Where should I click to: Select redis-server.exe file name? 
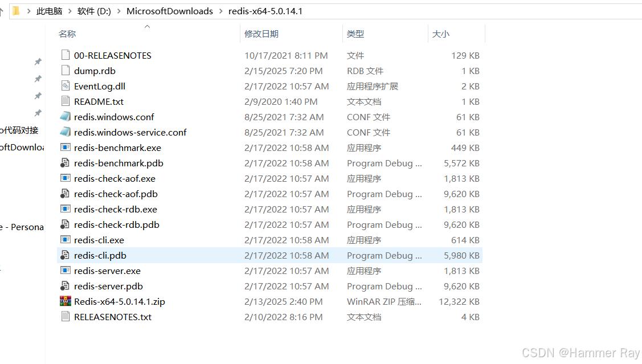click(107, 271)
